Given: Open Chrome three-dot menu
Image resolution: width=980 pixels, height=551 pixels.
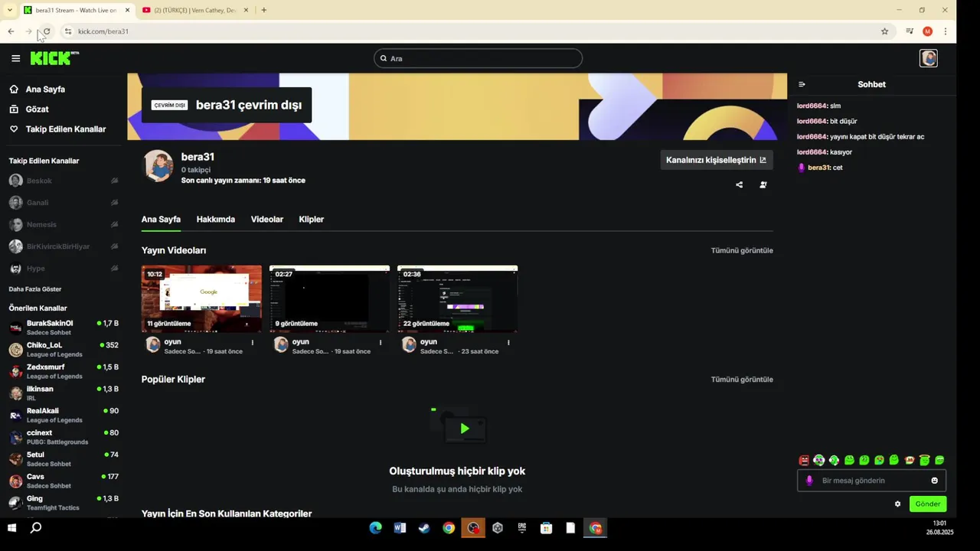Looking at the screenshot, I should pos(946,31).
